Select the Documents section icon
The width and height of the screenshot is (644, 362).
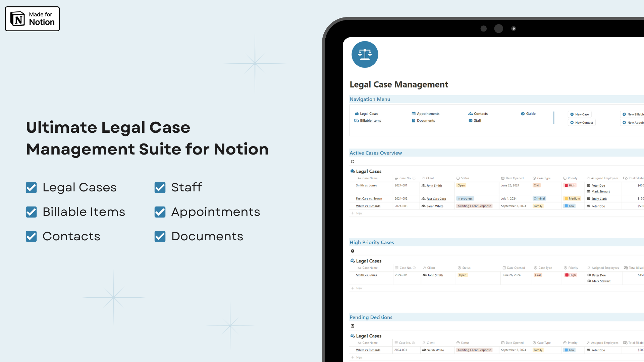[x=414, y=120]
